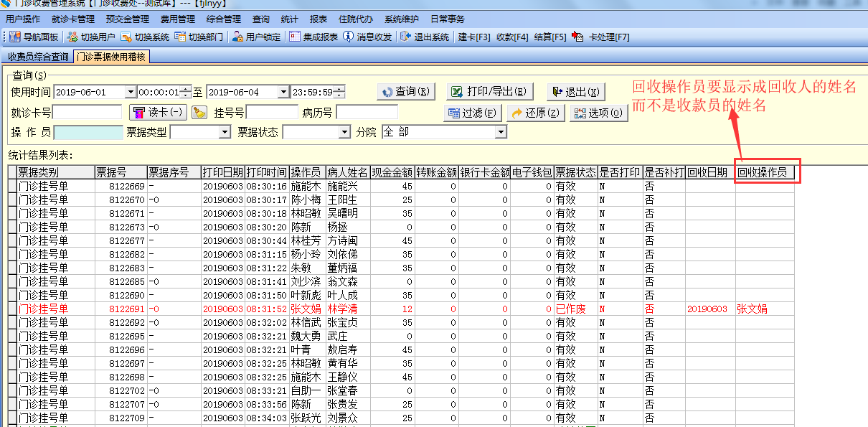Viewport: 868px width, 427px height.
Task: Click the 现金金额 column header
Action: click(392, 172)
